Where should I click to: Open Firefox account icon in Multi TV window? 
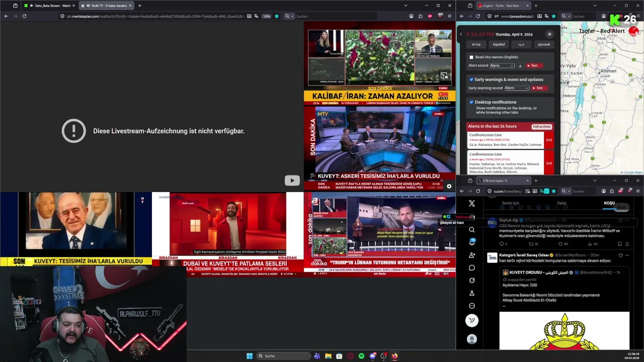411,16
